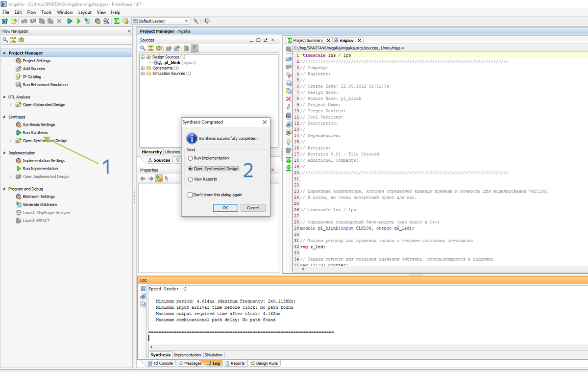Viewport: 588px width, 372px height.
Task: Select the View Reports radio option
Action: tap(191, 179)
